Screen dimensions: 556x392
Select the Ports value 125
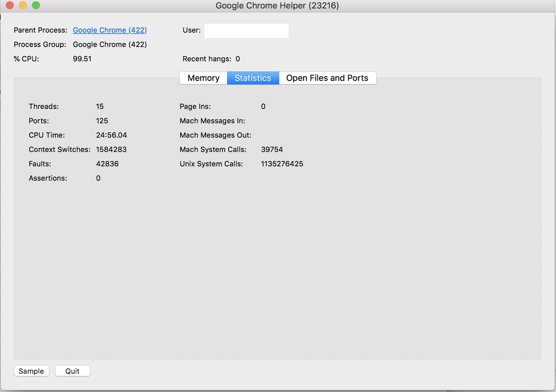point(102,121)
